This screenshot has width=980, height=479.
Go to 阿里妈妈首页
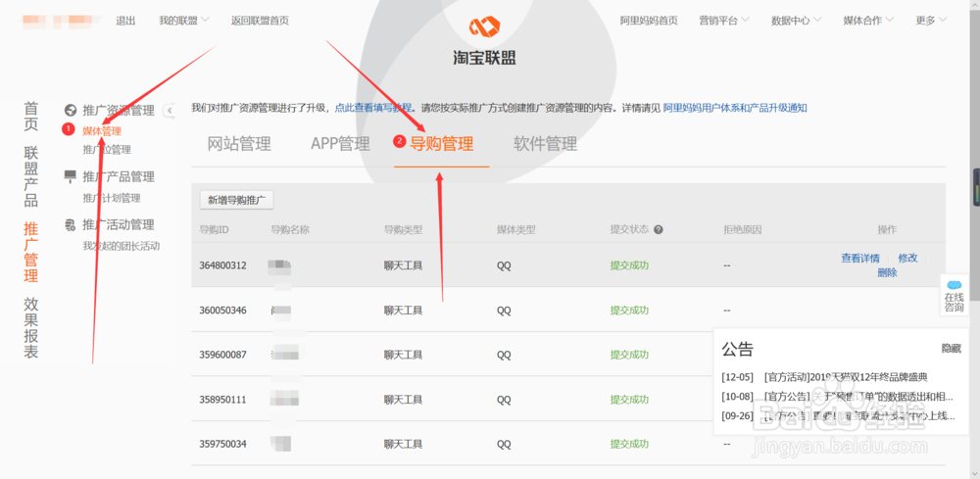649,21
